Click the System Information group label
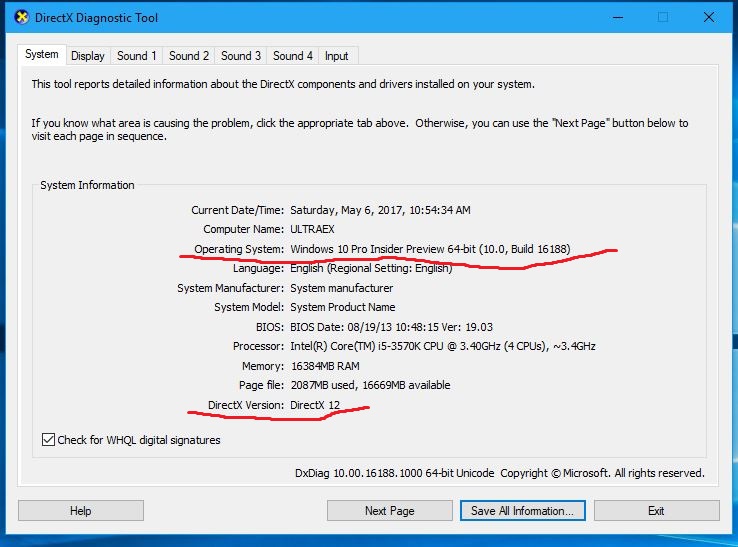Viewport: 738px width, 547px height. [88, 185]
